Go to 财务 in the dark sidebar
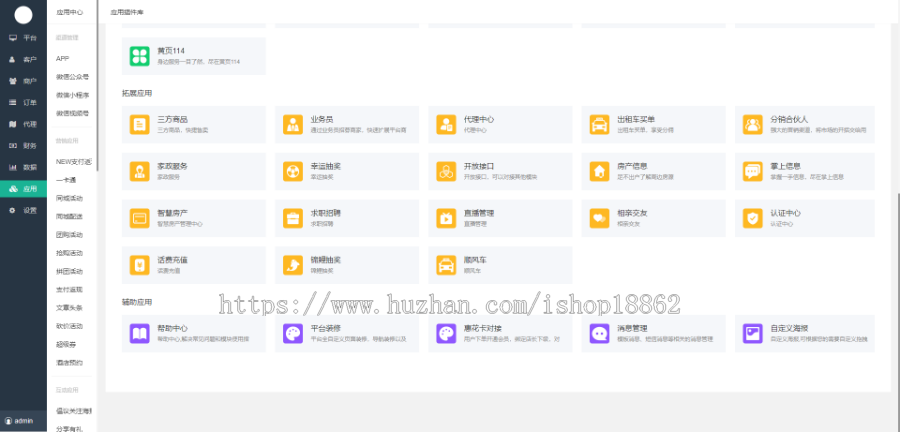Screen dimensions: 900x432 [24, 146]
